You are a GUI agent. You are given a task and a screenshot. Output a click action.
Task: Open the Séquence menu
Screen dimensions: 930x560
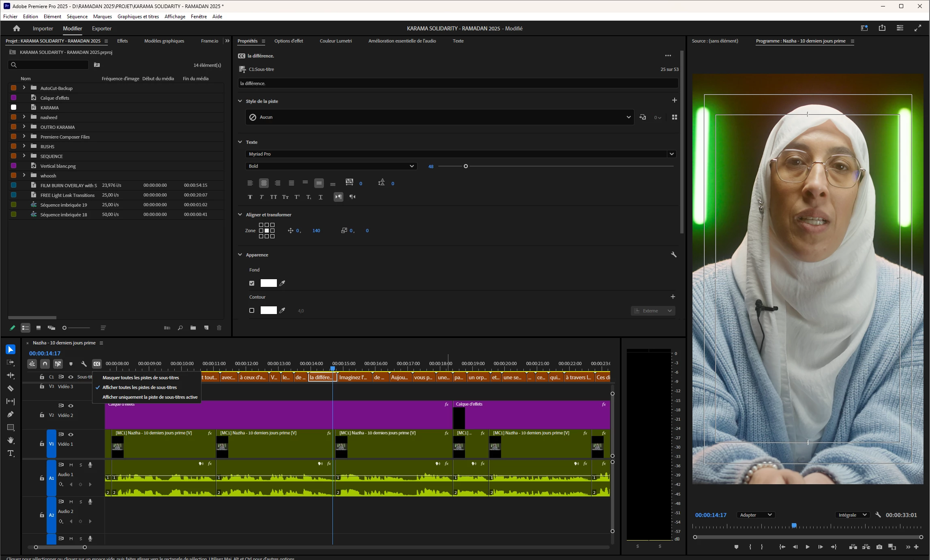coord(77,17)
